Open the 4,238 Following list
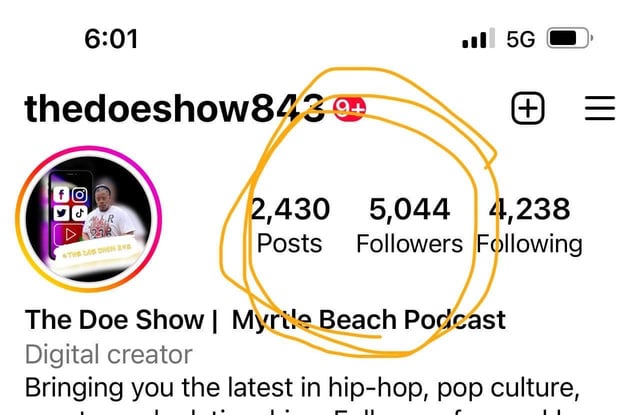This screenshot has width=642, height=415. [529, 225]
